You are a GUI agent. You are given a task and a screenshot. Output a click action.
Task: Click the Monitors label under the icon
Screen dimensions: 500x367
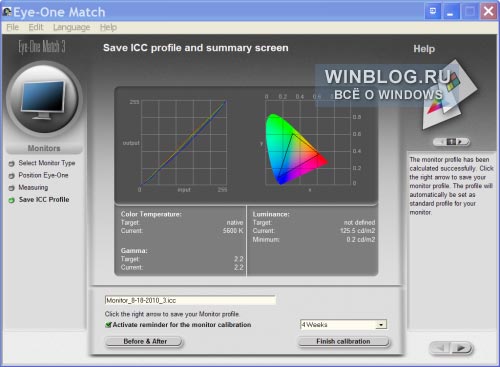pyautogui.click(x=44, y=148)
